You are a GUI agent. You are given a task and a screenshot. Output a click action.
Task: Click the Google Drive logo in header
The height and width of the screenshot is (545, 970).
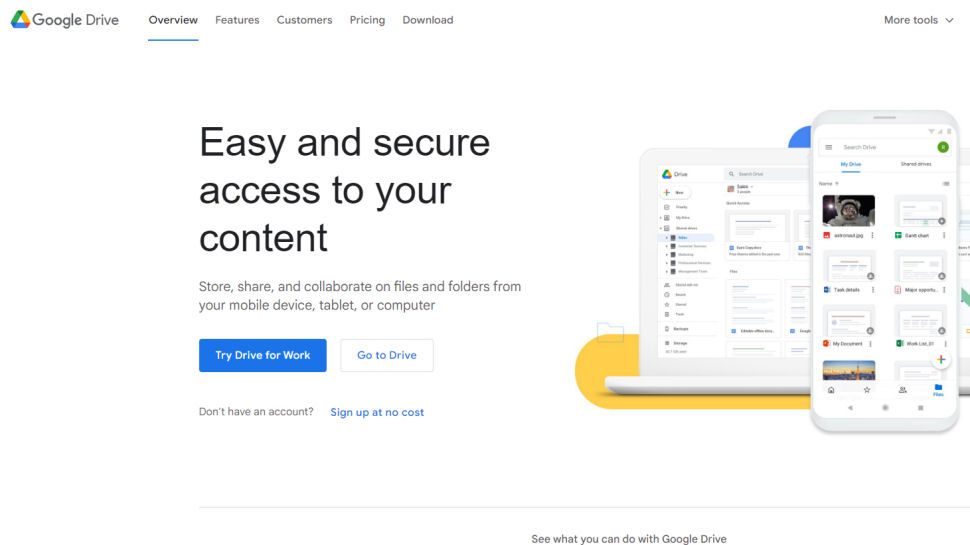[64, 20]
